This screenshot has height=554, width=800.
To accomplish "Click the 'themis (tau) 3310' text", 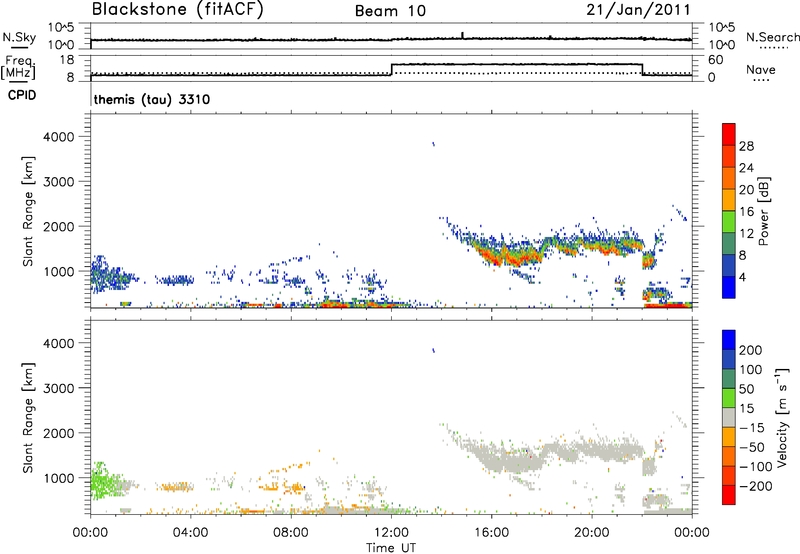I will 152,99.
